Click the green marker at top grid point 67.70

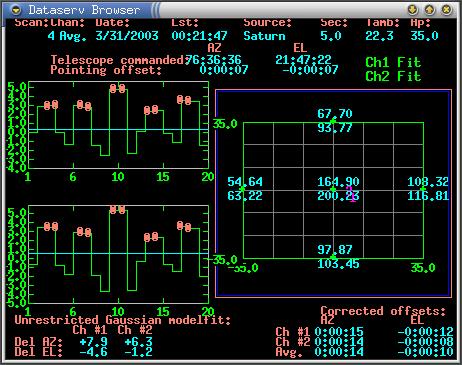pos(333,121)
